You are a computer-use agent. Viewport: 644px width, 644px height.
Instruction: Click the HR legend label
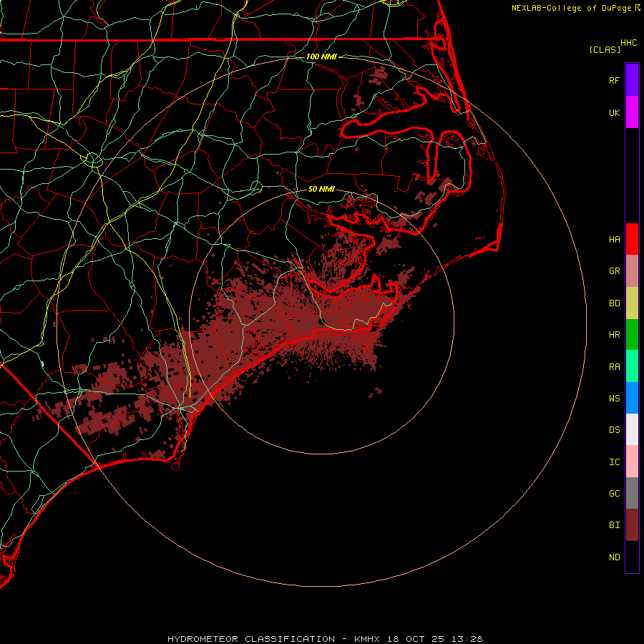[614, 335]
